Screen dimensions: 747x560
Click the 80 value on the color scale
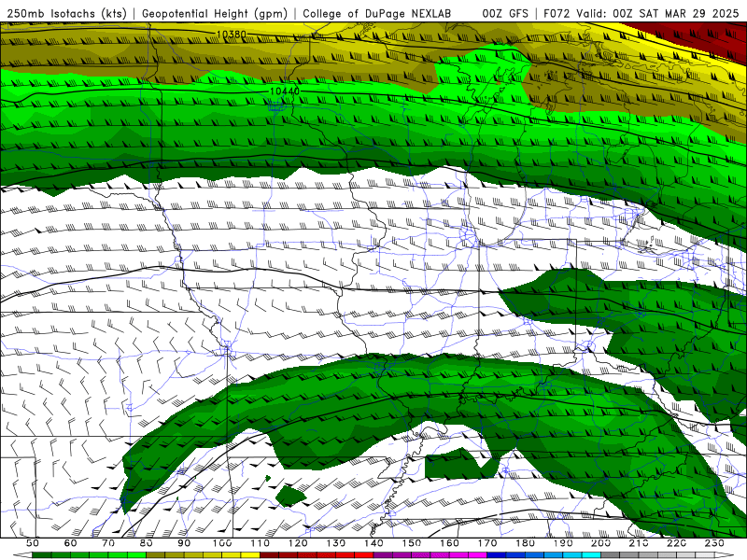coord(147,543)
